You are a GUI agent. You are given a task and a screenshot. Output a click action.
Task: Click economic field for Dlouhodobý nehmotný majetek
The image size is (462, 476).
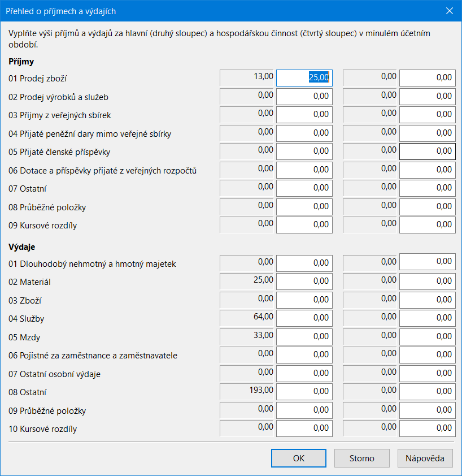pyautogui.click(x=428, y=262)
